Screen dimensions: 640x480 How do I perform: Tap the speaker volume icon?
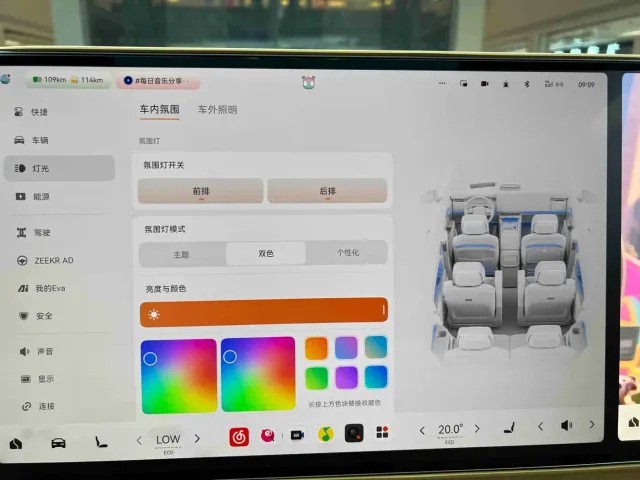[566, 426]
